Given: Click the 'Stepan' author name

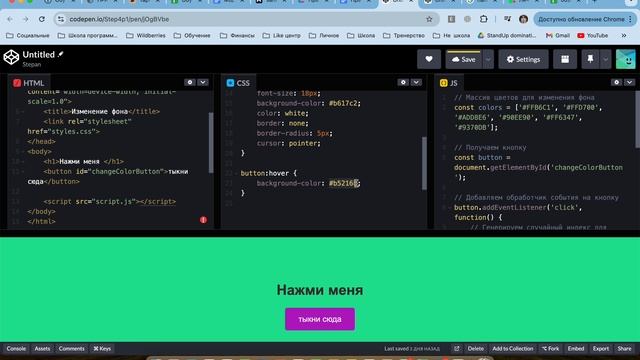Looking at the screenshot, I should click(x=32, y=64).
